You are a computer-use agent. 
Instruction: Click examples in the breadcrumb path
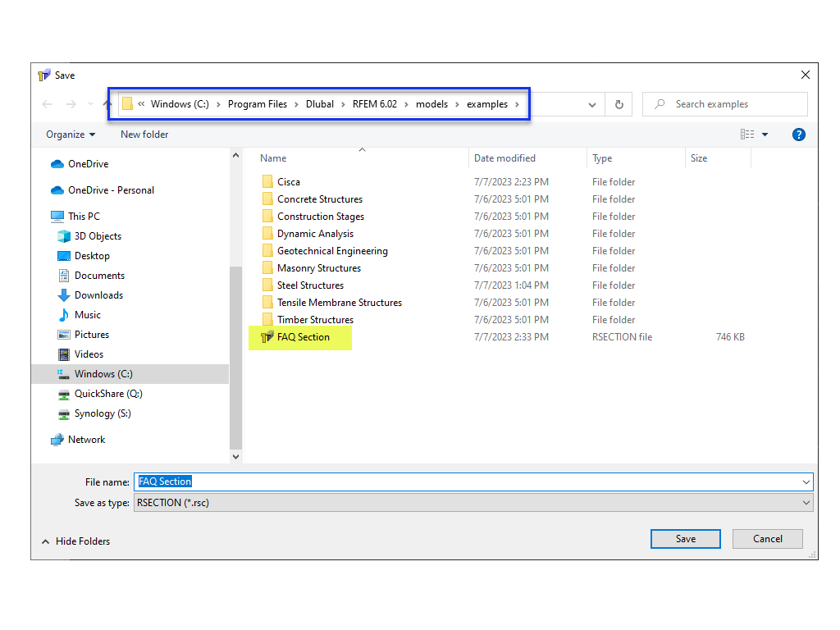coord(486,104)
